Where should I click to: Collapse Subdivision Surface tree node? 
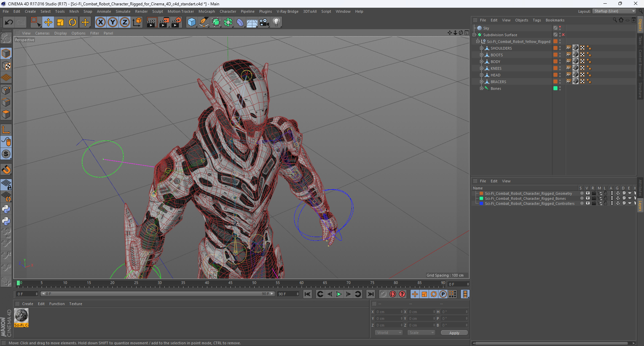(474, 35)
